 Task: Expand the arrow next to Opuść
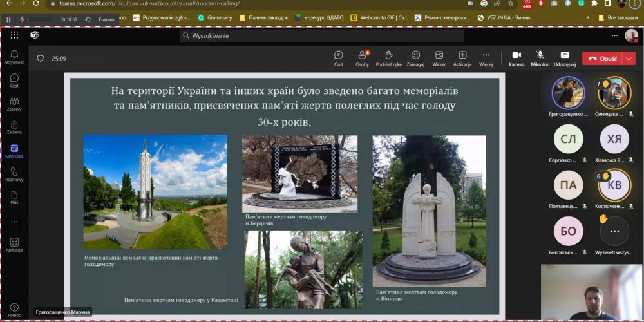coord(629,58)
